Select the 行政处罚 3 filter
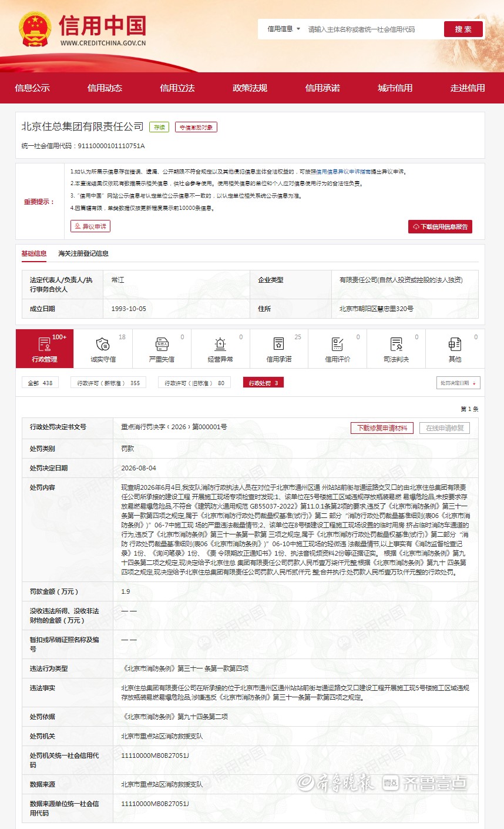504x829 pixels. coord(263,383)
